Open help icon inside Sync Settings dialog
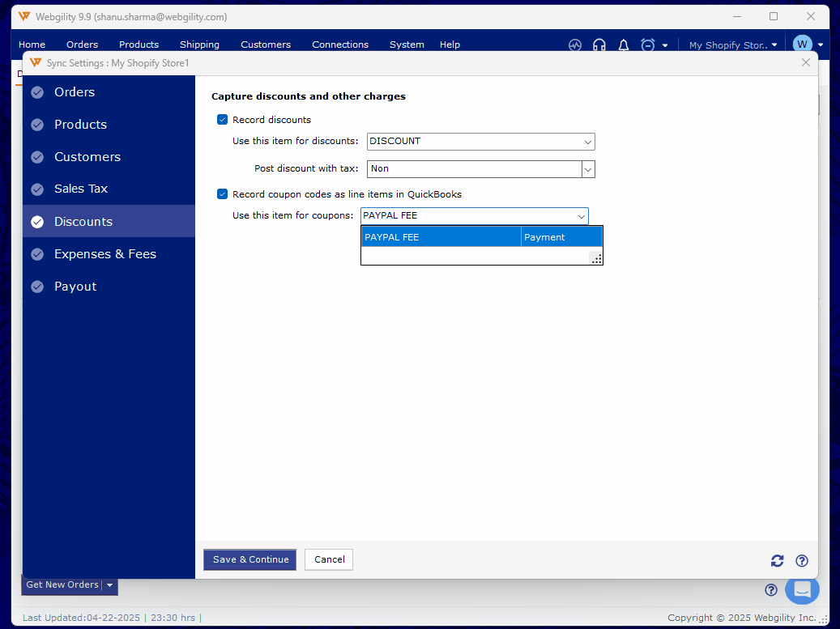840x629 pixels. [x=802, y=560]
